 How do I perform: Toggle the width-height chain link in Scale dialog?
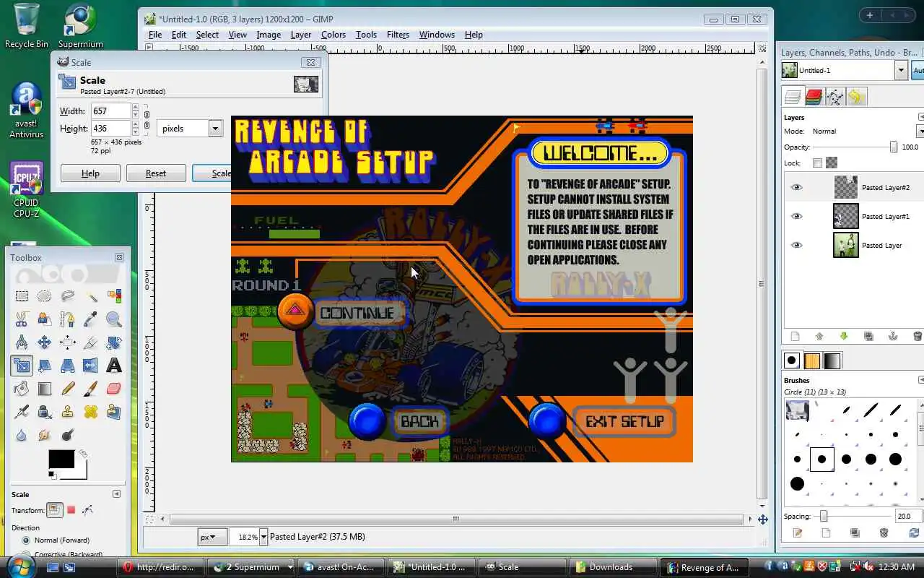pyautogui.click(x=147, y=120)
